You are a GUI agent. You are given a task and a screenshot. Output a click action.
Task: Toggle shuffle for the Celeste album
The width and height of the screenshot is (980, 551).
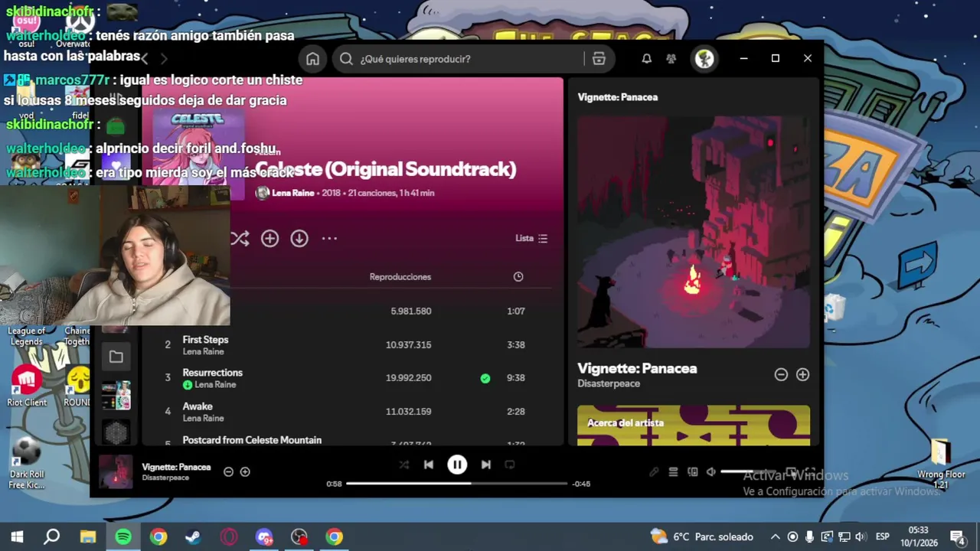click(240, 239)
